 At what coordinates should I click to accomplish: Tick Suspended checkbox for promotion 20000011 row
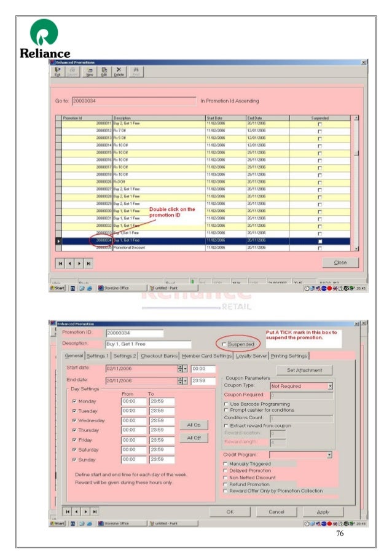pos(320,124)
